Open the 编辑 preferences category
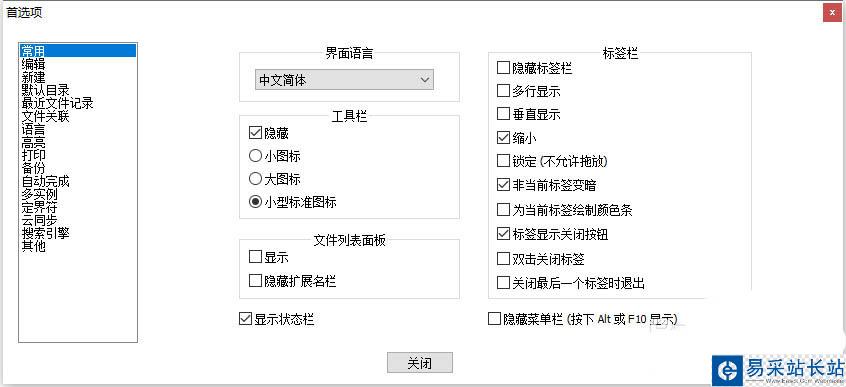 pyautogui.click(x=33, y=64)
